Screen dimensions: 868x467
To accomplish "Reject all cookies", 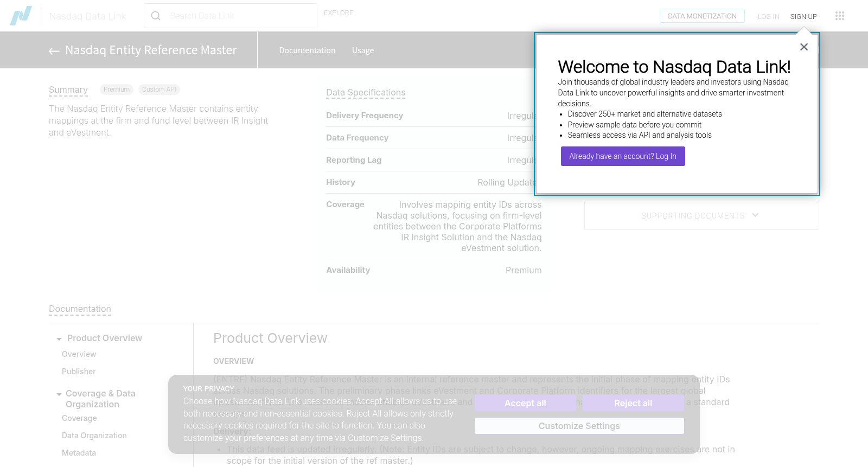I will click(x=633, y=403).
